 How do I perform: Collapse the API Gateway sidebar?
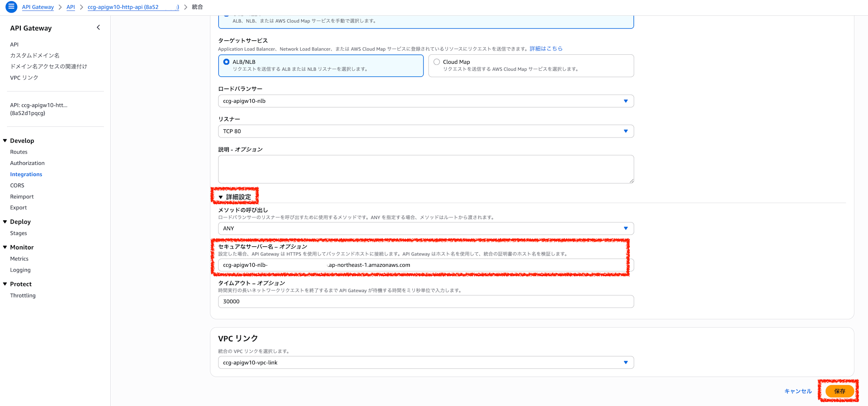99,28
